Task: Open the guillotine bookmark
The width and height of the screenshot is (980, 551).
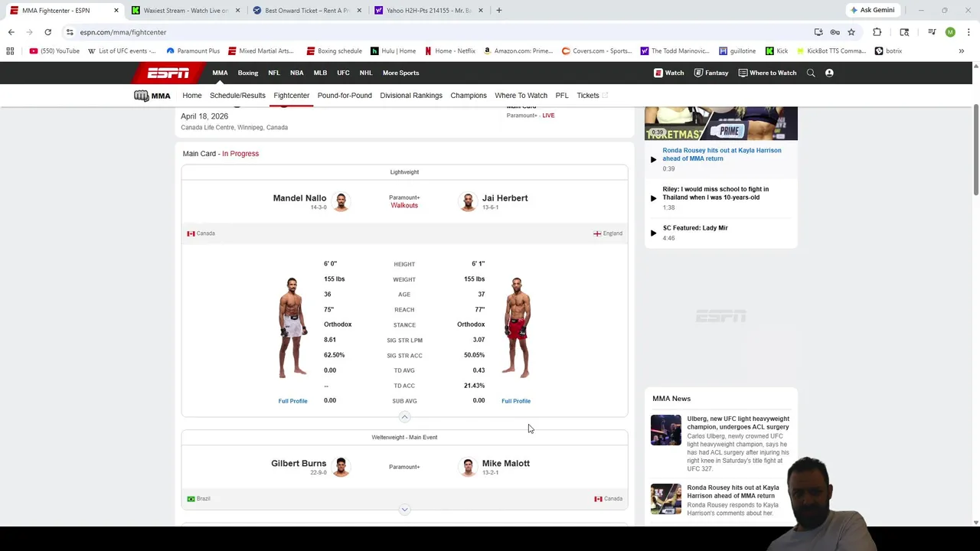Action: click(x=737, y=51)
